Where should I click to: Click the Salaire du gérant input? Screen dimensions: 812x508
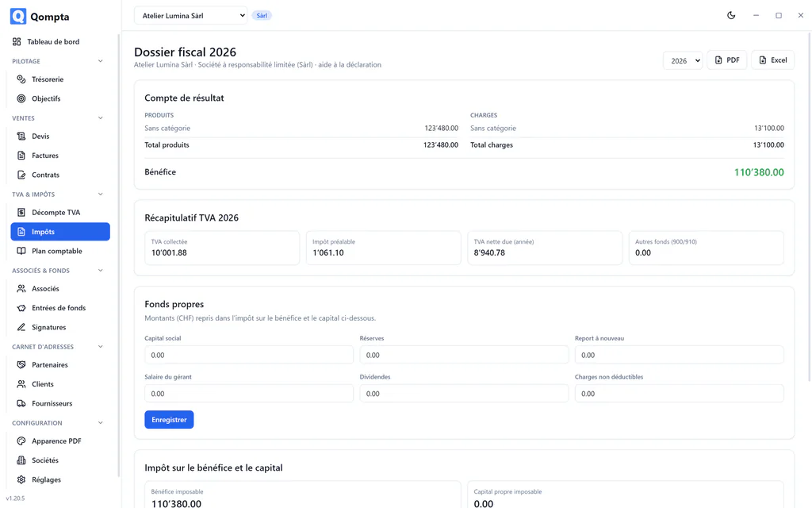point(249,394)
